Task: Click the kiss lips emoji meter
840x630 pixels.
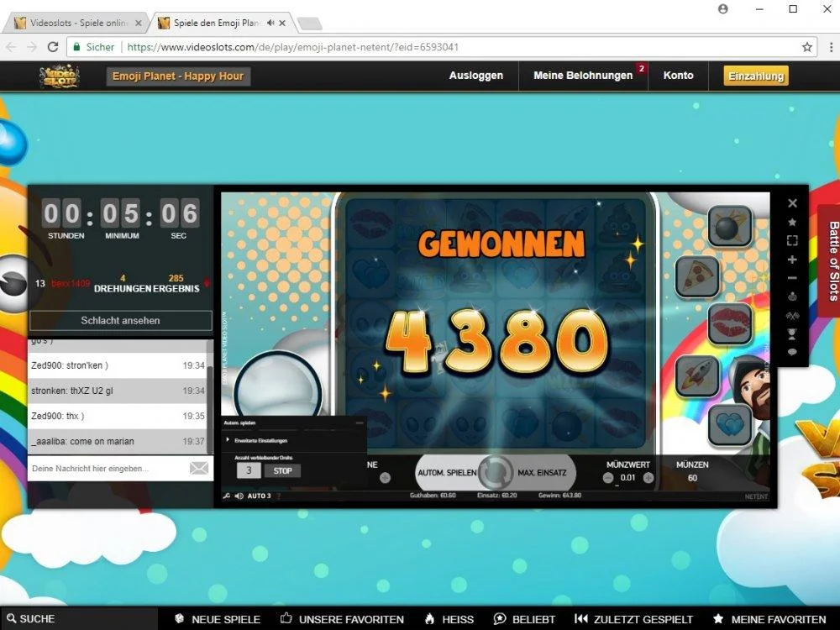Action: tap(730, 324)
